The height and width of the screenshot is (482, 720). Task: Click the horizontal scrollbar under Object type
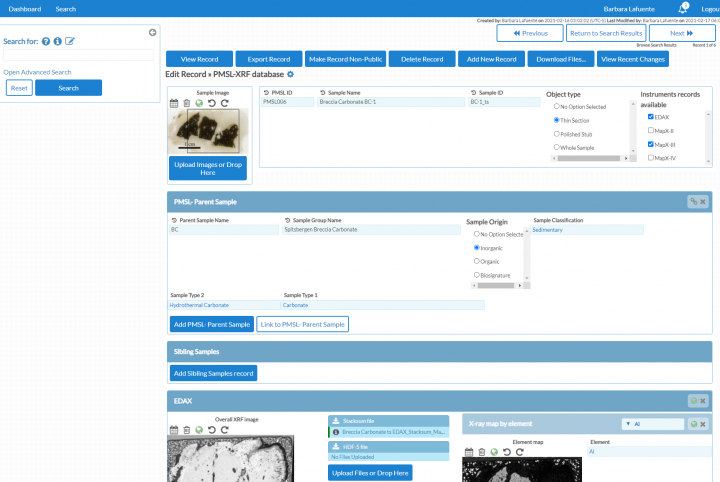589,158
